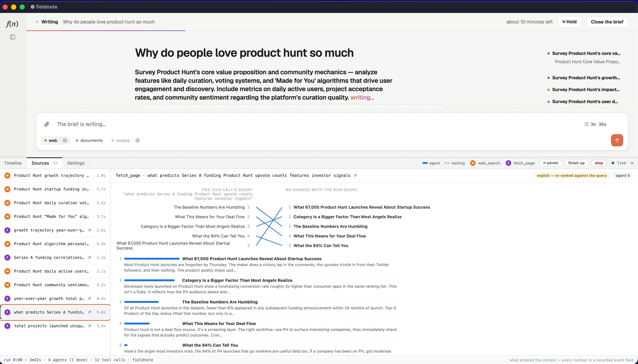The width and height of the screenshot is (638, 364).
Task: Switch to the Timeline tab
Action: pyautogui.click(x=13, y=163)
